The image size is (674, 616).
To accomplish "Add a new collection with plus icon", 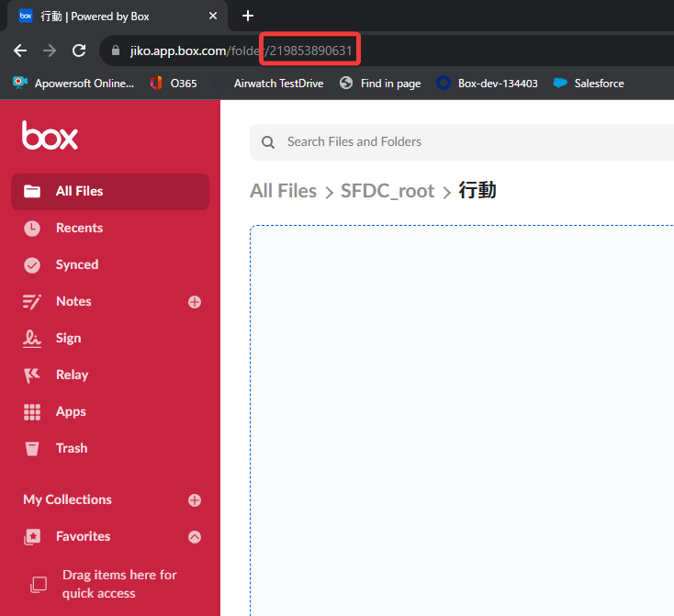I will (x=195, y=500).
